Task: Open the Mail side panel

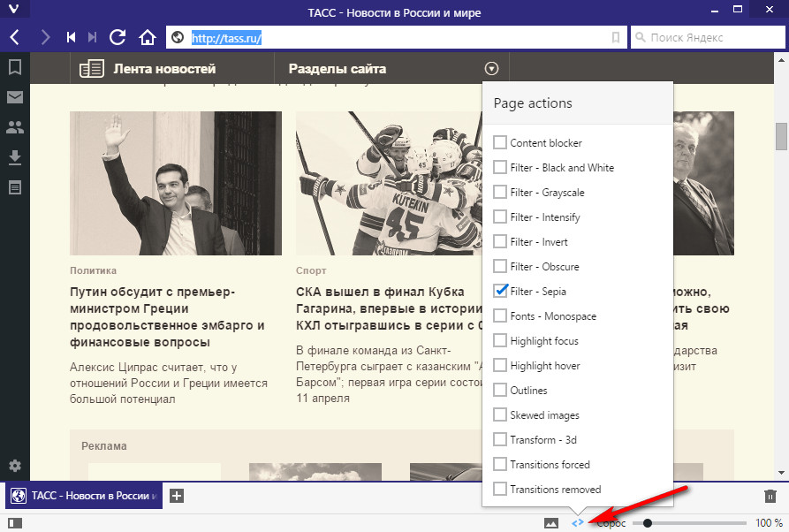Action: click(15, 97)
